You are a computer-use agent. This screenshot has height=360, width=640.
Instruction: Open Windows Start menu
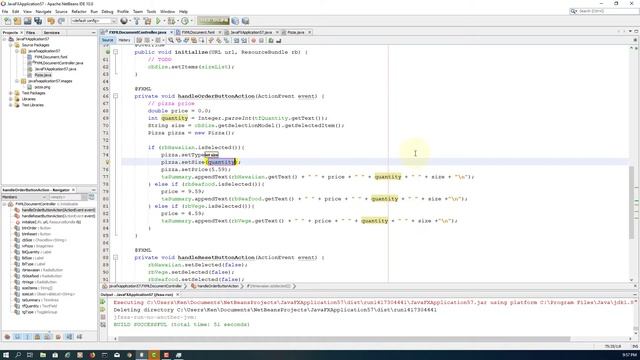[x=6, y=355]
